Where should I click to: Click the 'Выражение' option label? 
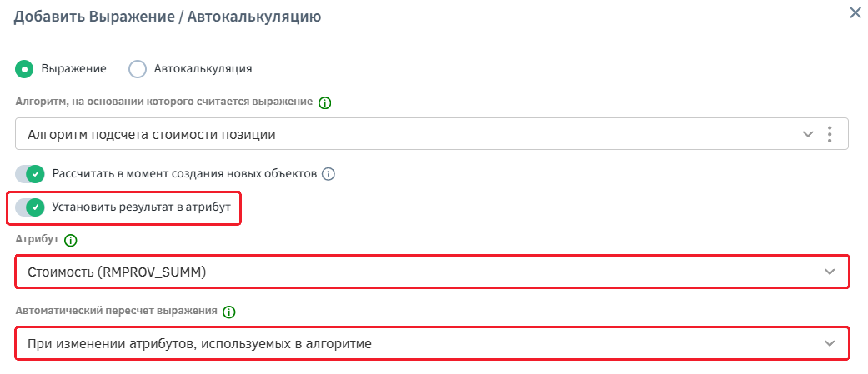tap(74, 69)
